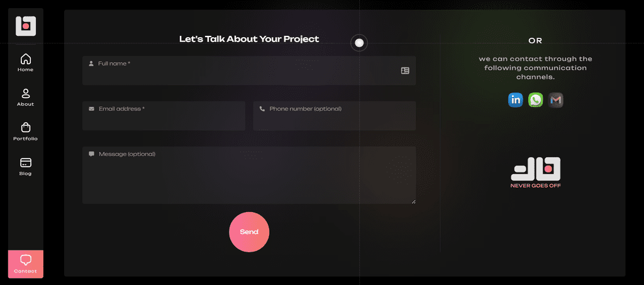Click the Message text area
The image size is (644, 285).
tap(249, 175)
